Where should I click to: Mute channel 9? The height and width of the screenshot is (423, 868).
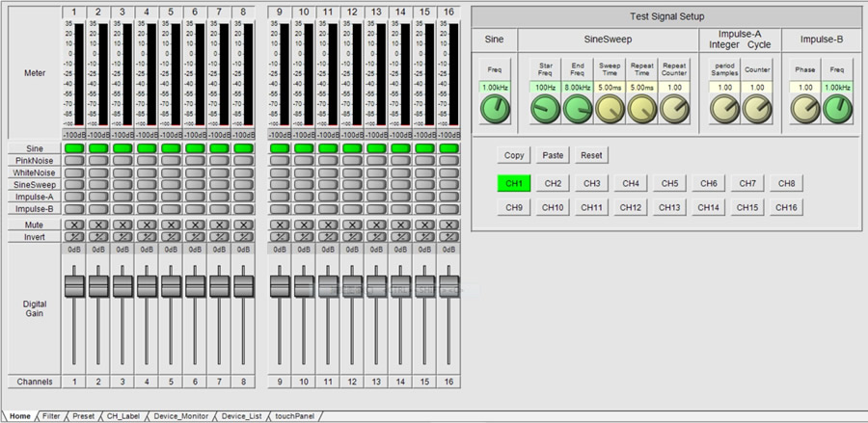point(280,225)
